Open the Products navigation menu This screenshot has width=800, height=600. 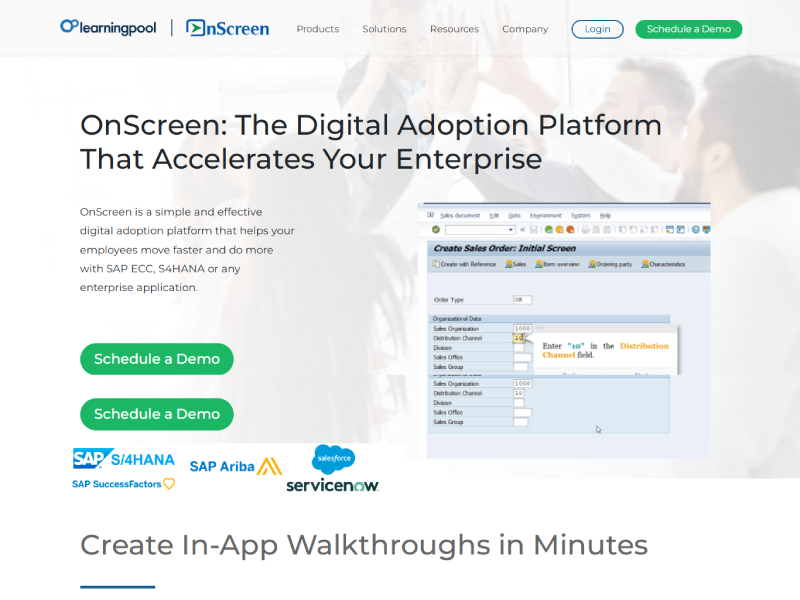pyautogui.click(x=317, y=29)
